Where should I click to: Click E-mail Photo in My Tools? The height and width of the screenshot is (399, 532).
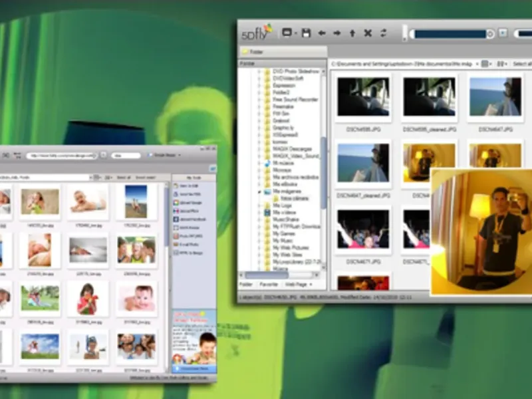point(186,244)
